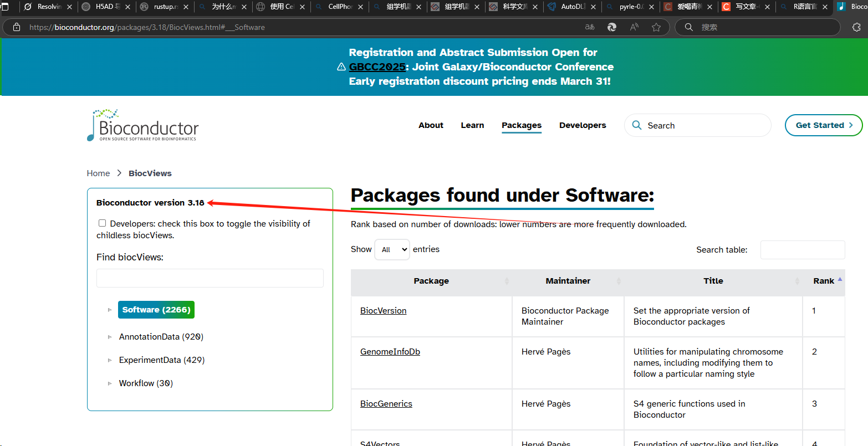Select AnnotationData (920) biocView
The image size is (868, 446).
[161, 337]
